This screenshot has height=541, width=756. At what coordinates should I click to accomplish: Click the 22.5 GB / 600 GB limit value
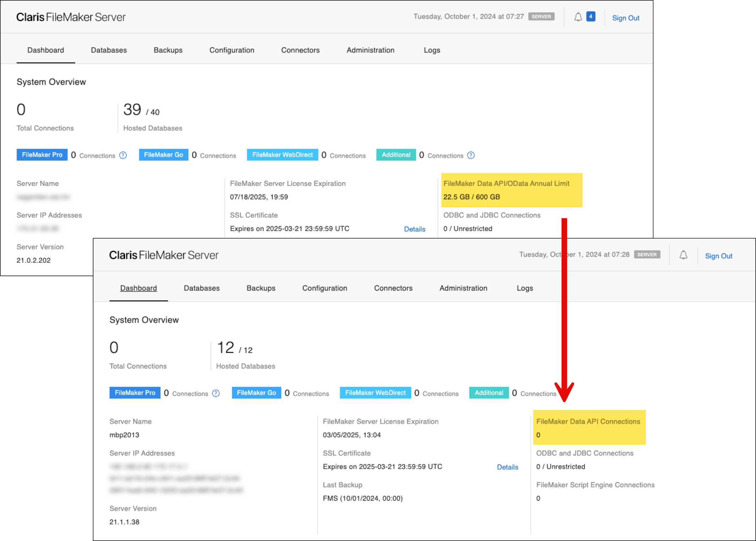[x=472, y=197]
